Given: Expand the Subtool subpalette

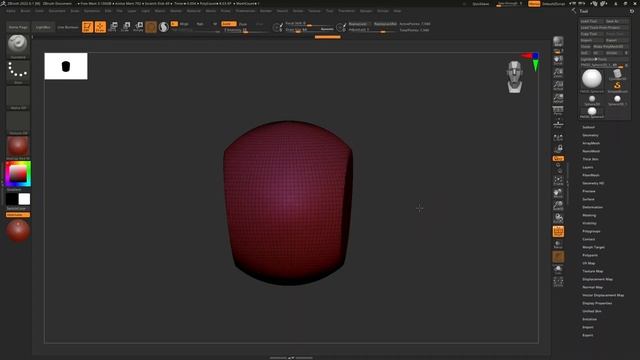Looking at the screenshot, I should pyautogui.click(x=589, y=127).
